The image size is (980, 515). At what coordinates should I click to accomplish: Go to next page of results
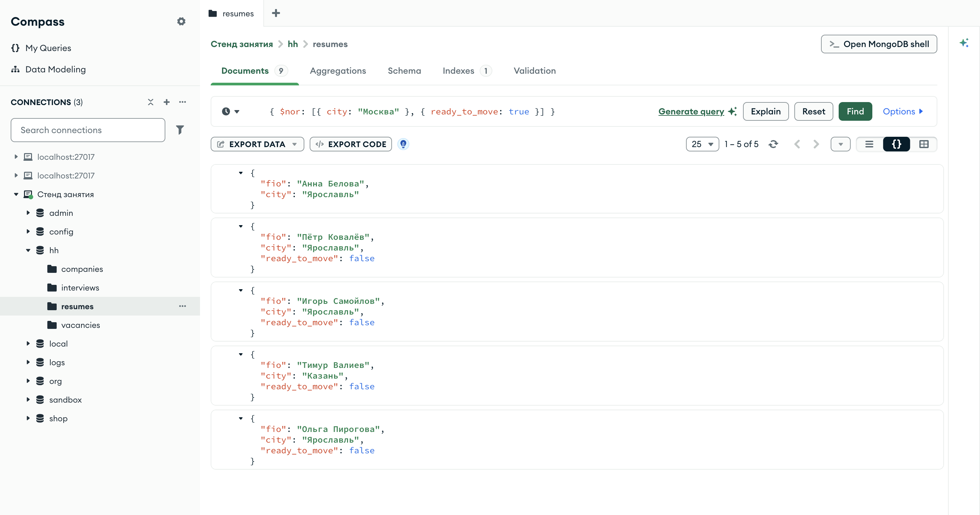816,144
